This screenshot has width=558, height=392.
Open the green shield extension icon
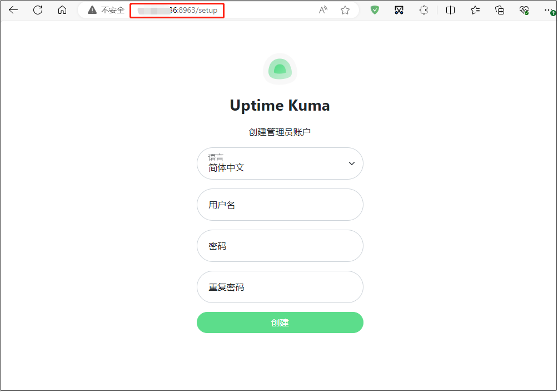375,10
